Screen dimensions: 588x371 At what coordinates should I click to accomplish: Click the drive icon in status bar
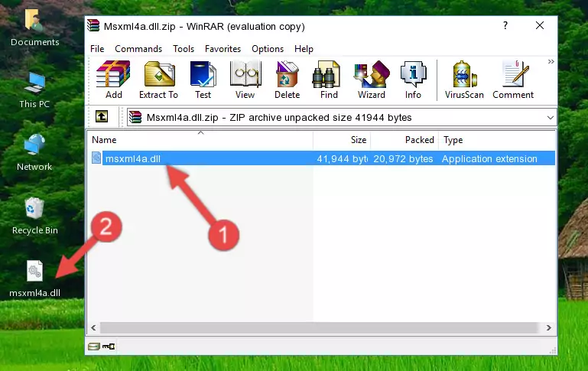[x=94, y=347]
